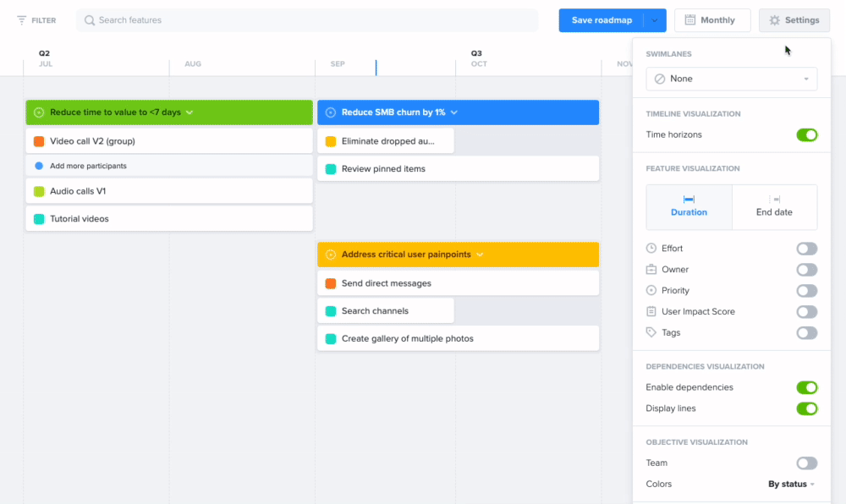Click the gear icon on Settings button
846x504 pixels.
(x=775, y=20)
